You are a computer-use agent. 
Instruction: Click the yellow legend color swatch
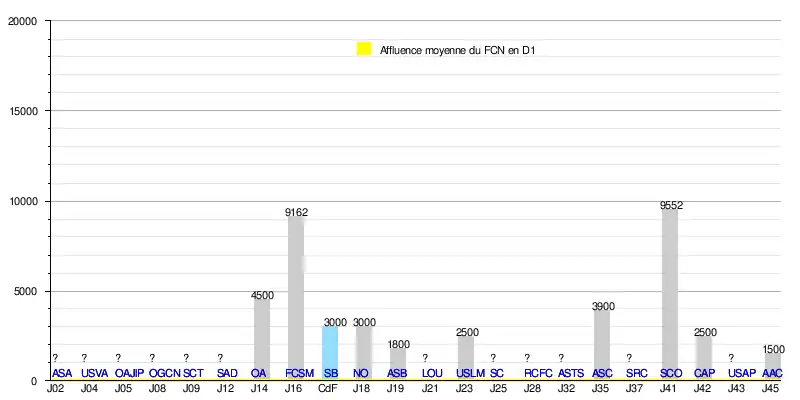[364, 49]
